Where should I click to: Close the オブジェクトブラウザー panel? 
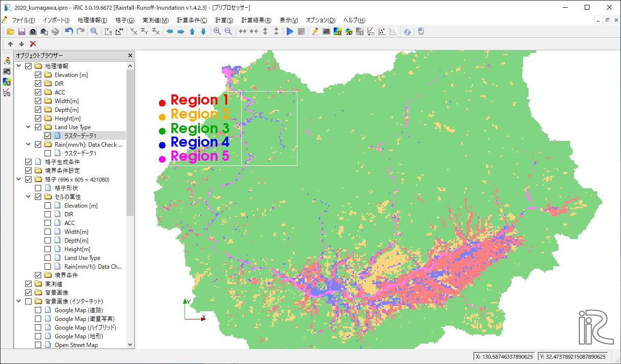130,56
